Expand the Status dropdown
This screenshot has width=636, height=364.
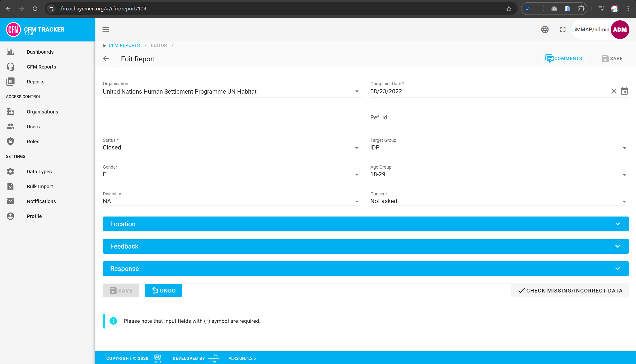coord(357,147)
